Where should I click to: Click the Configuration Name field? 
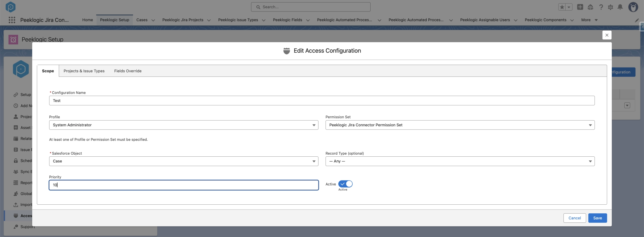pyautogui.click(x=322, y=101)
